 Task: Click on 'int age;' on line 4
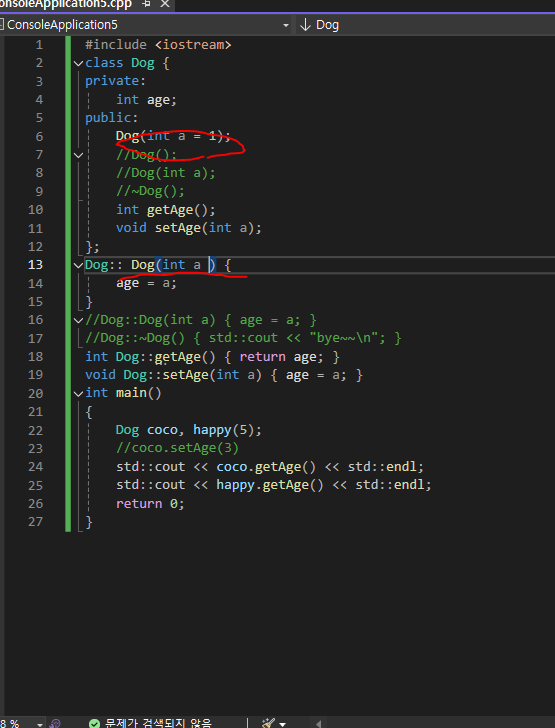click(x=146, y=100)
